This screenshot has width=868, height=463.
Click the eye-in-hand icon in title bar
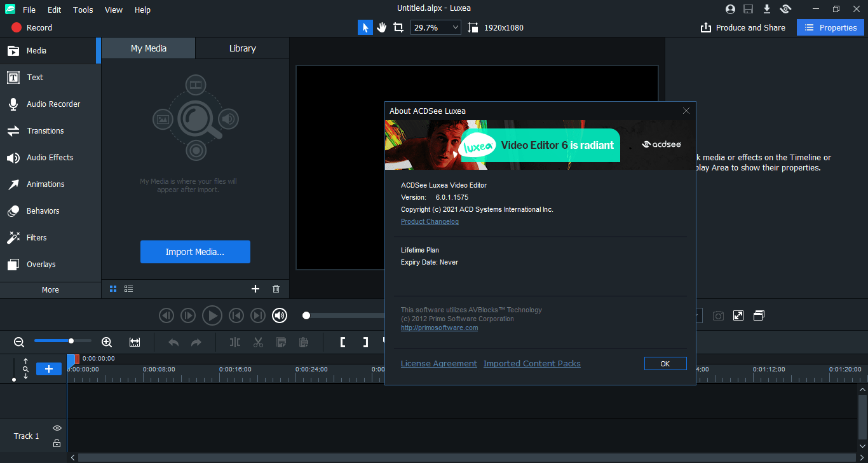[x=786, y=9]
